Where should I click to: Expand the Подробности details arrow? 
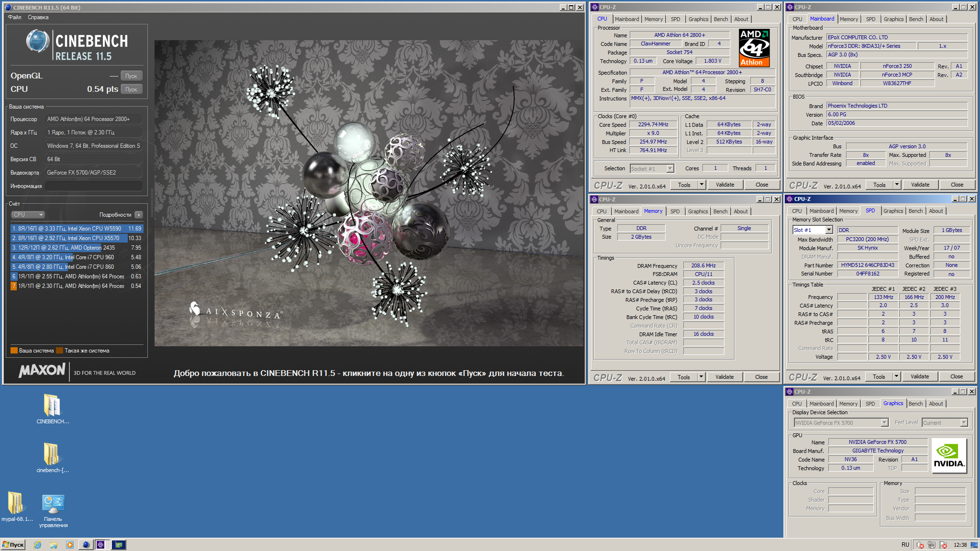139,215
